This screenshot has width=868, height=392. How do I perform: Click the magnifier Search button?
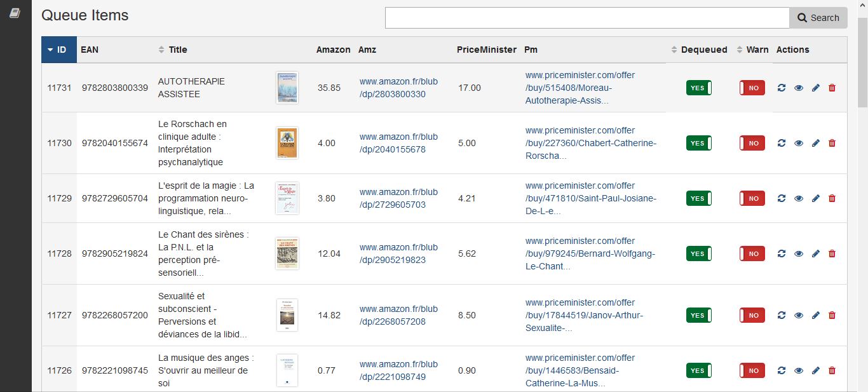coord(818,18)
